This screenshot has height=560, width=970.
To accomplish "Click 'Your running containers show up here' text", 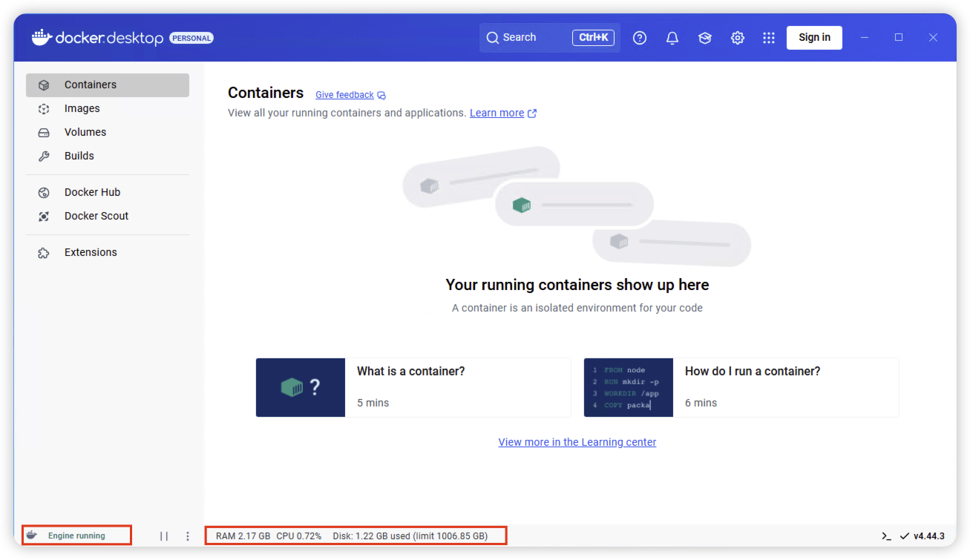I will pyautogui.click(x=577, y=285).
